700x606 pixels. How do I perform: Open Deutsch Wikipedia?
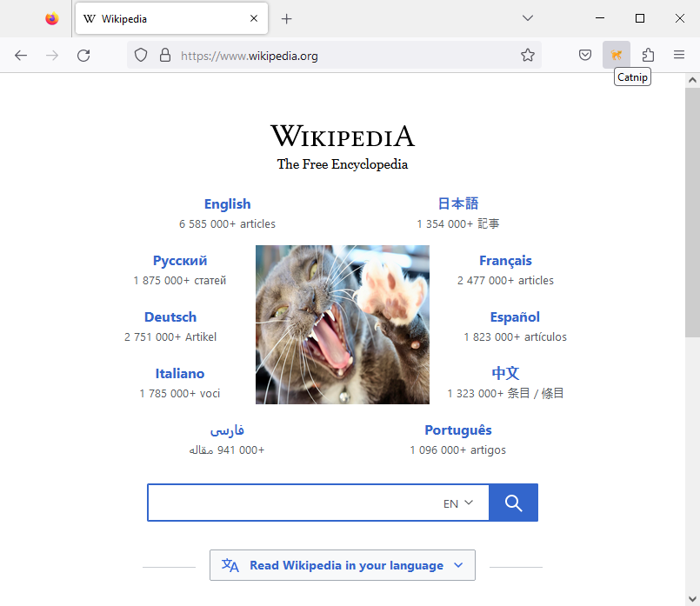coord(170,316)
